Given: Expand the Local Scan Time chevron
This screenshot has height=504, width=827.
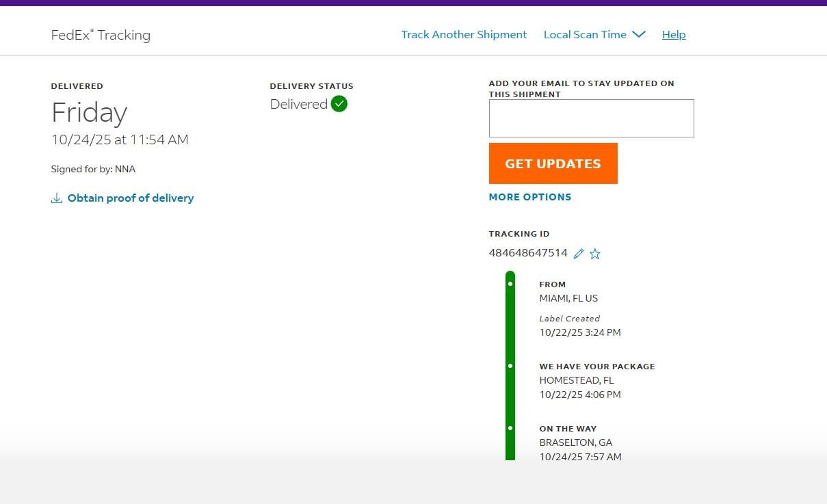Looking at the screenshot, I should tap(639, 34).
